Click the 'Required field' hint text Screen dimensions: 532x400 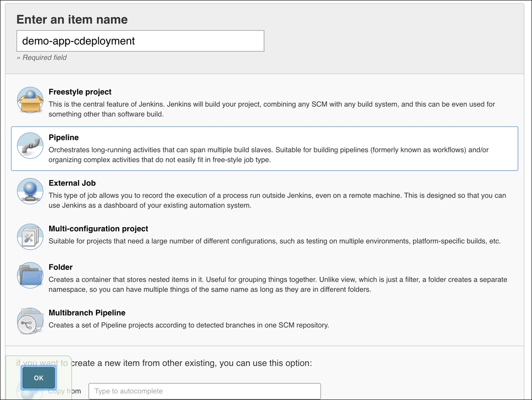[x=42, y=57]
